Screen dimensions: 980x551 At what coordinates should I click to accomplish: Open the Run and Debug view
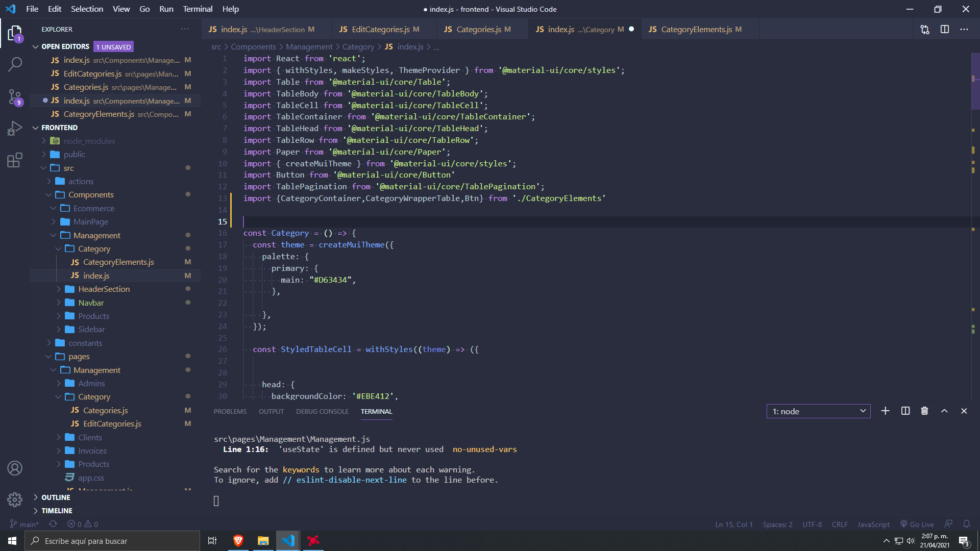tap(15, 128)
